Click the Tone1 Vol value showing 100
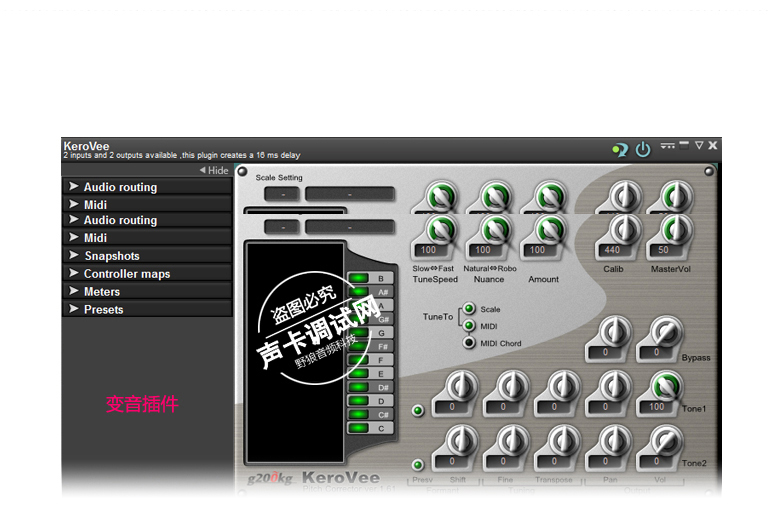The width and height of the screenshot is (768, 528). pos(657,407)
